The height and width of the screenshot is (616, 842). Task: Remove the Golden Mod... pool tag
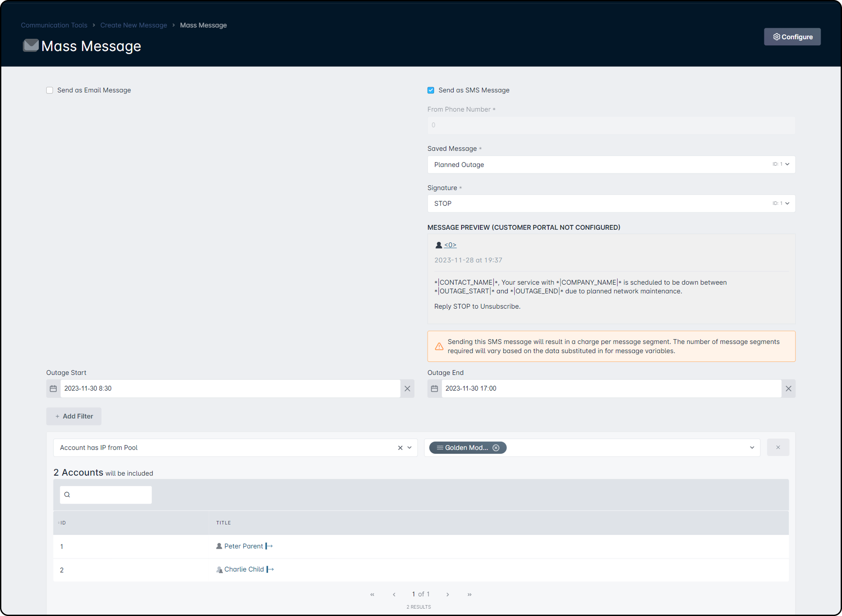click(x=496, y=448)
